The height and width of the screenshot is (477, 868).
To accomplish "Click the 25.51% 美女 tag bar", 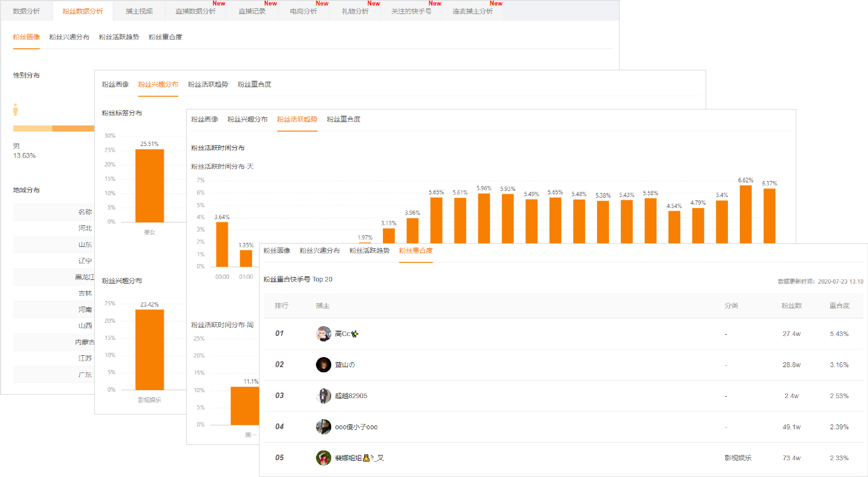I will pos(150,185).
